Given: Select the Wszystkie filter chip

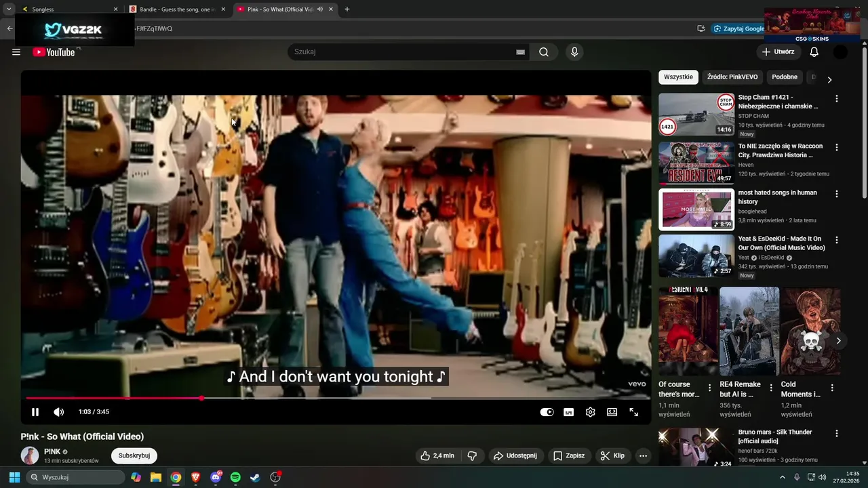Looking at the screenshot, I should click(x=678, y=77).
